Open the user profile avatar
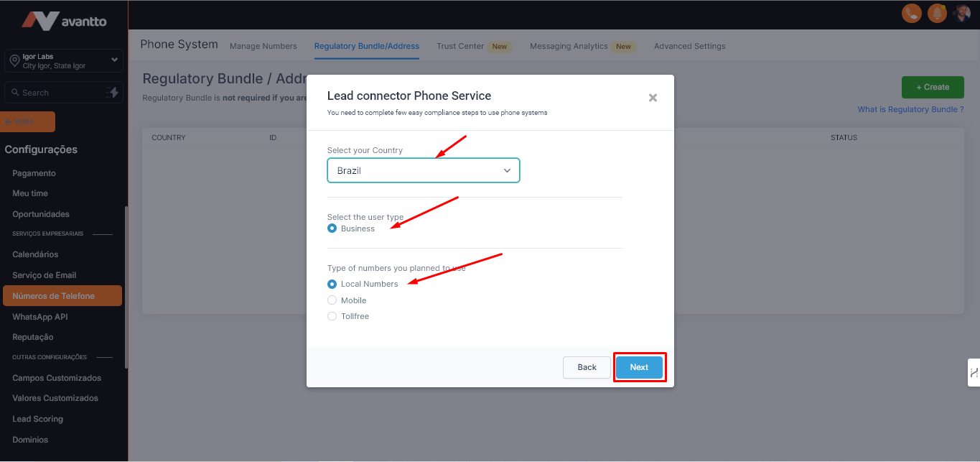The width and height of the screenshot is (980, 462). [x=962, y=13]
